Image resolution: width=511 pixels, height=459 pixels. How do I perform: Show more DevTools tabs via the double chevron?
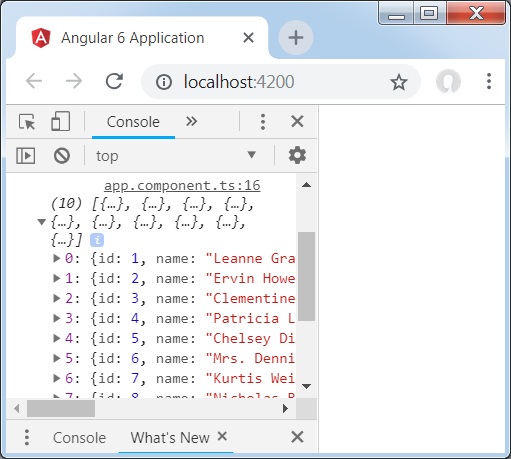192,121
